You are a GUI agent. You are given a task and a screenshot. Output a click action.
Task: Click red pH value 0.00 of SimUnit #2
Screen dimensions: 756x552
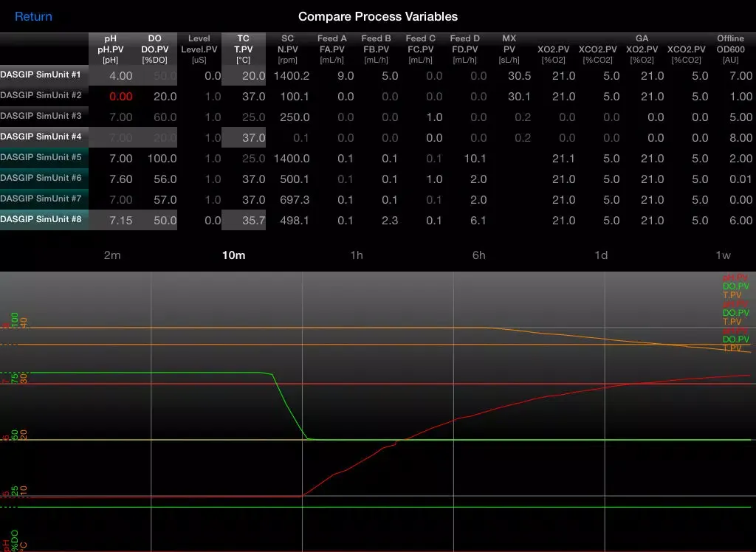coord(121,97)
